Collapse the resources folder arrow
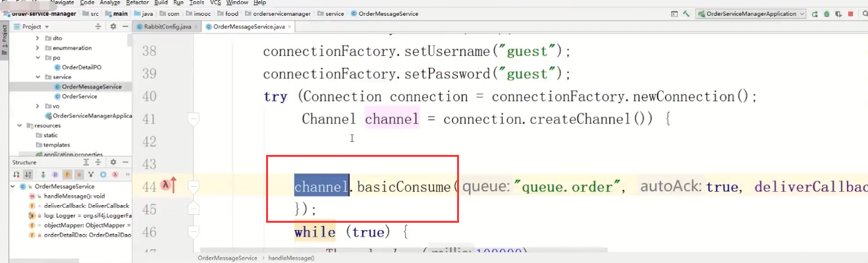 (x=20, y=125)
